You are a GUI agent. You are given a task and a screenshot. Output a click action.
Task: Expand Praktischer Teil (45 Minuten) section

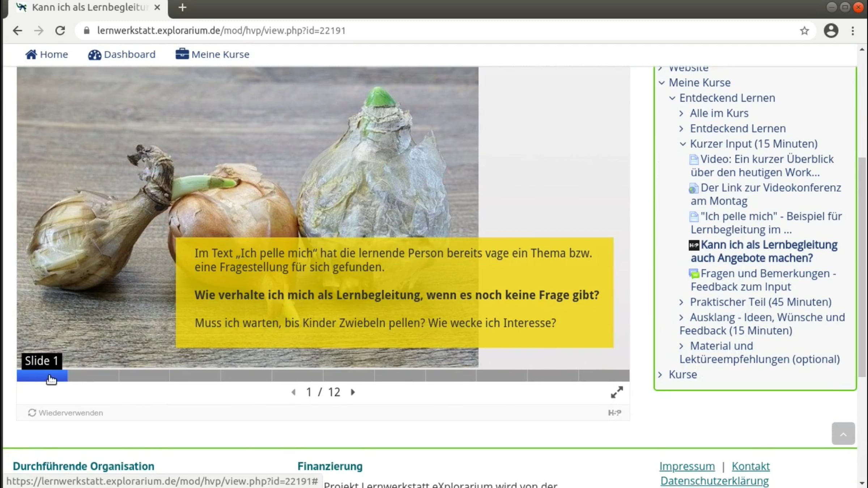(681, 302)
